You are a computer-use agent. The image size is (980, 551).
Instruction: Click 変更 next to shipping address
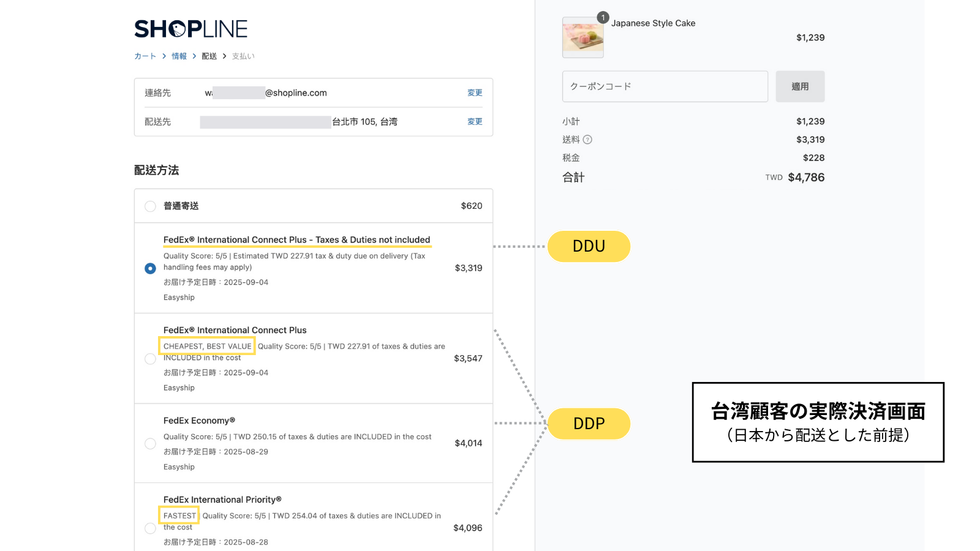[x=475, y=122]
